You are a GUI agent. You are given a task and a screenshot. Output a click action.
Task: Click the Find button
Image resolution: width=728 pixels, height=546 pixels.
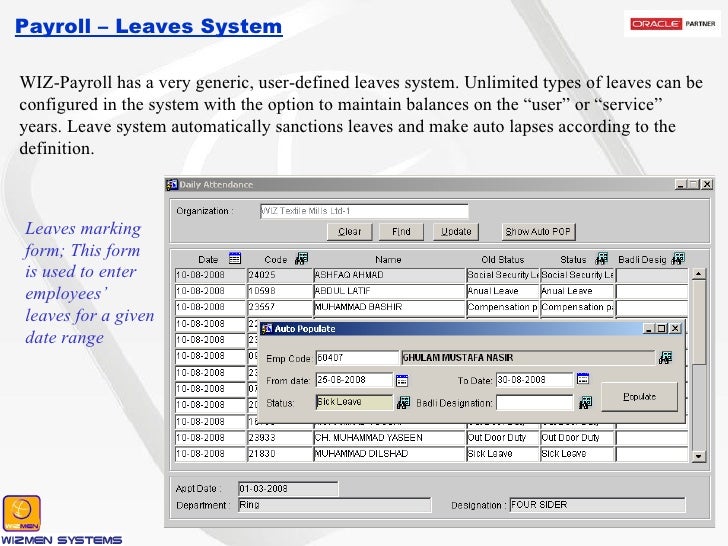[x=401, y=231]
